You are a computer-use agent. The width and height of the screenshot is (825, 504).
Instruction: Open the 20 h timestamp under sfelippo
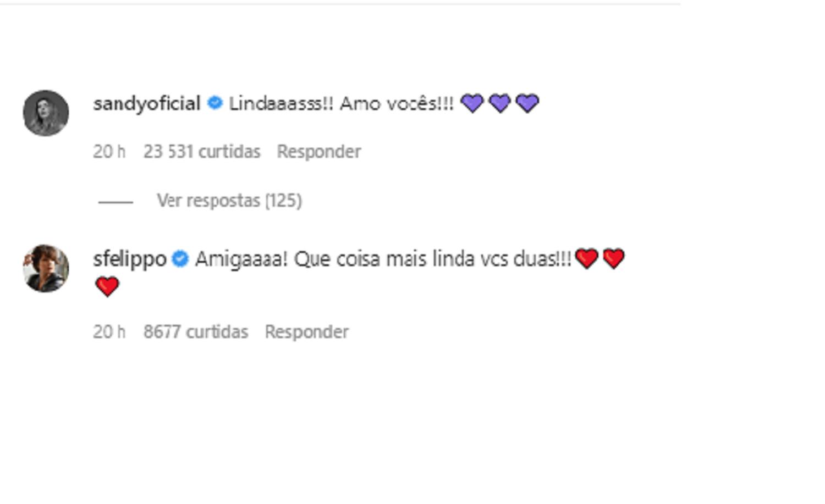(x=109, y=331)
